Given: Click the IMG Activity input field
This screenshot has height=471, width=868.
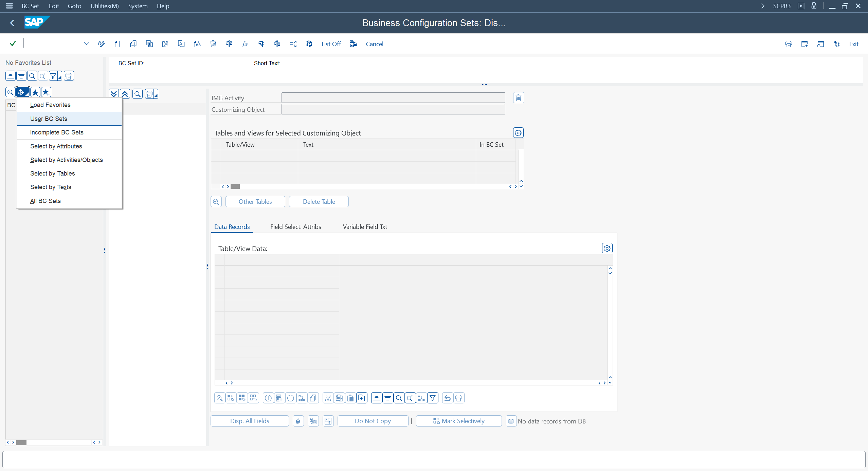Looking at the screenshot, I should coord(393,98).
